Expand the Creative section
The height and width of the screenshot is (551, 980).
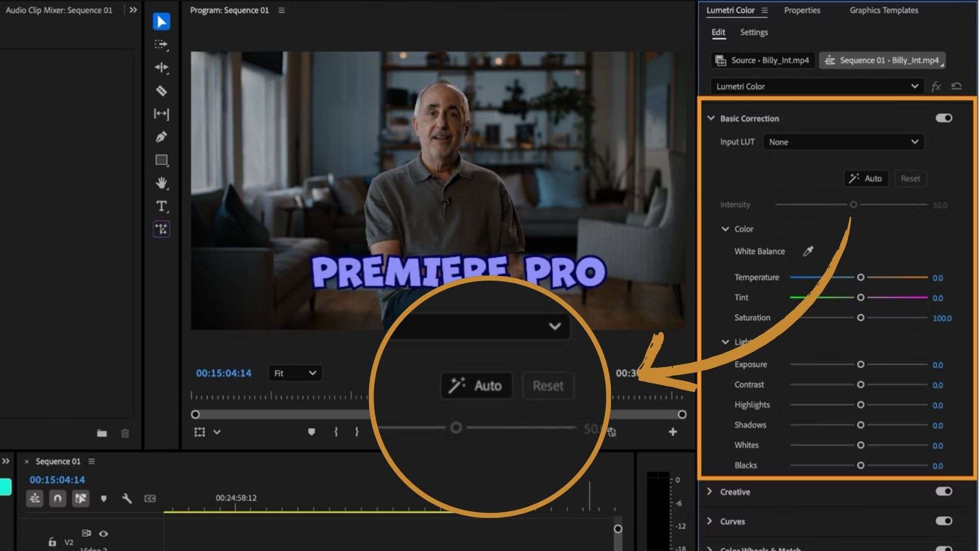point(709,491)
